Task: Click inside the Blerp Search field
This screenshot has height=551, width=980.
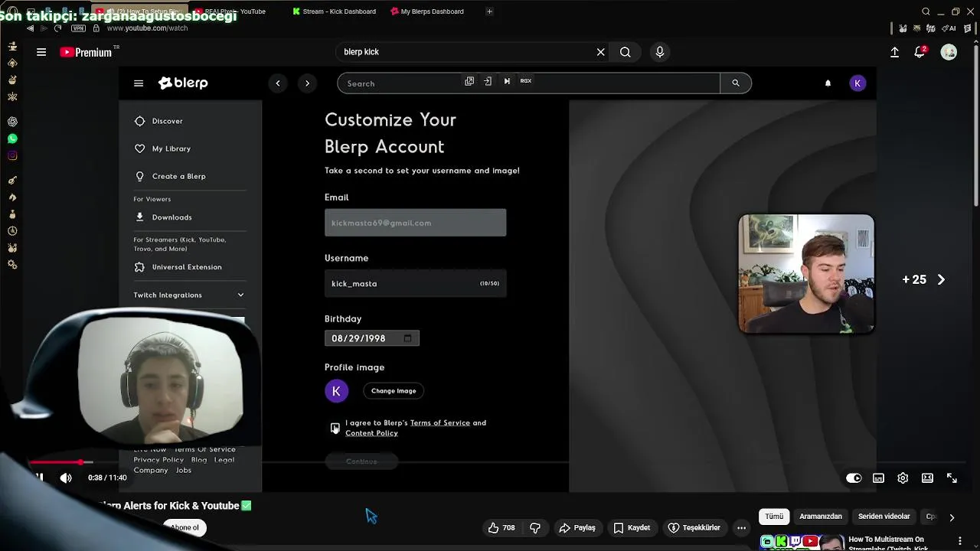Action: click(x=528, y=83)
